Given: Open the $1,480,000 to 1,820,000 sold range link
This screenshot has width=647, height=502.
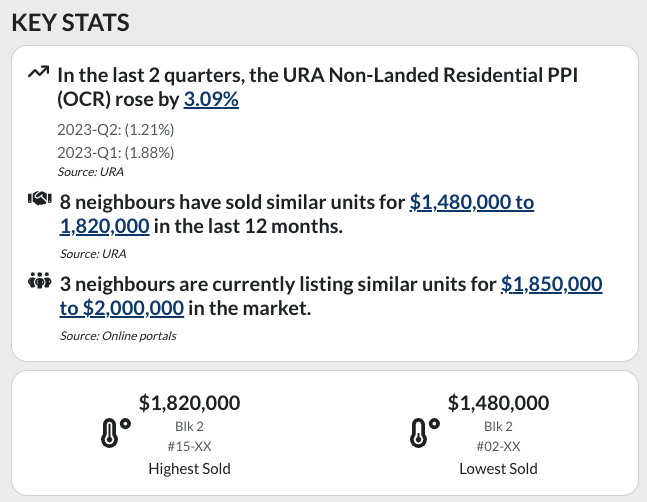Looking at the screenshot, I should pos(297,214).
